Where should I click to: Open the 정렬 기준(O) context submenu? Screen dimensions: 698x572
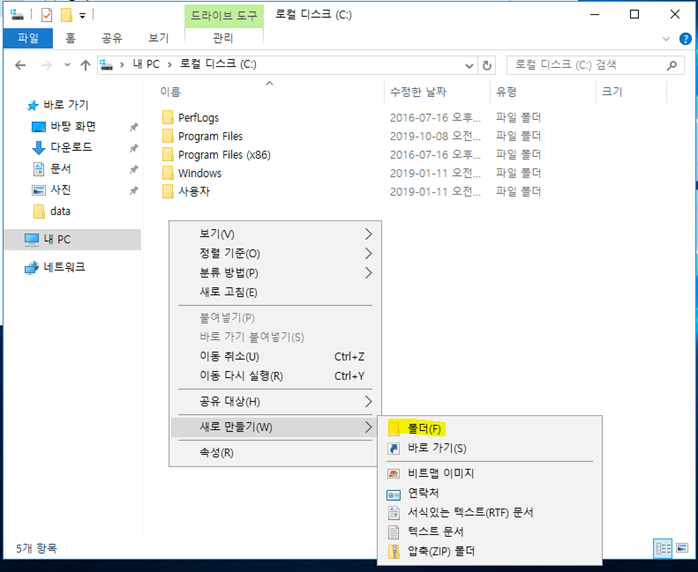275,254
